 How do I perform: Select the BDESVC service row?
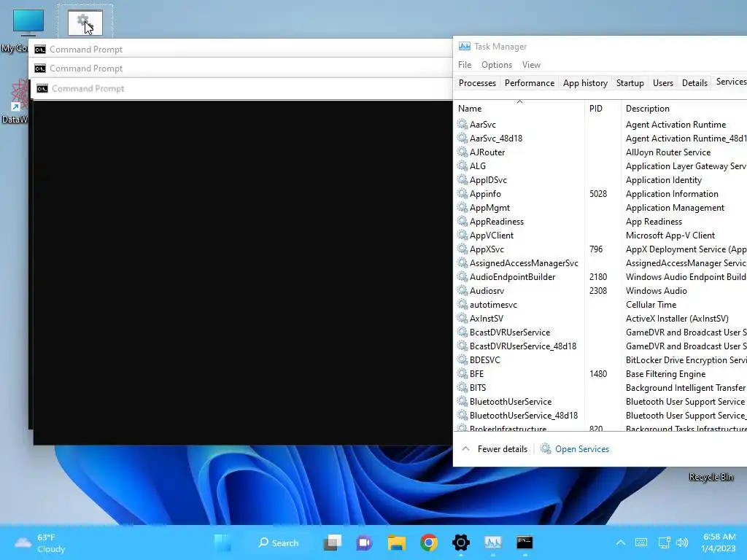(601, 360)
